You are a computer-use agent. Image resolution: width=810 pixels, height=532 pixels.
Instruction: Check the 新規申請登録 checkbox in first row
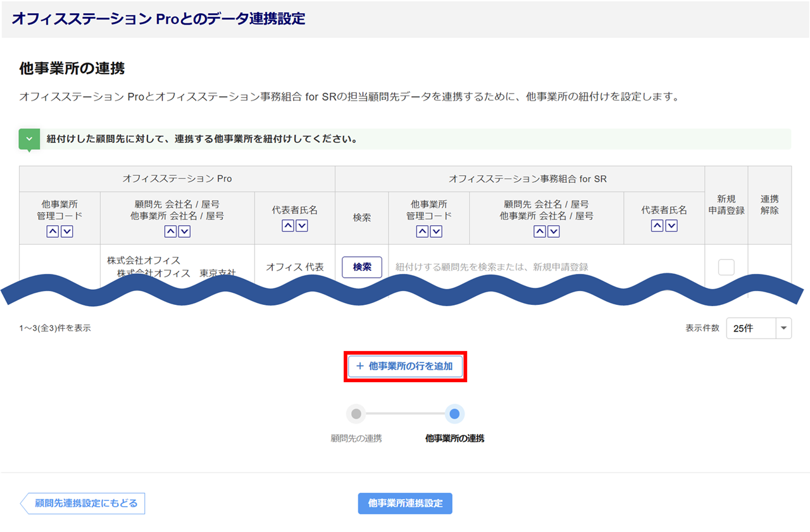coord(726,267)
